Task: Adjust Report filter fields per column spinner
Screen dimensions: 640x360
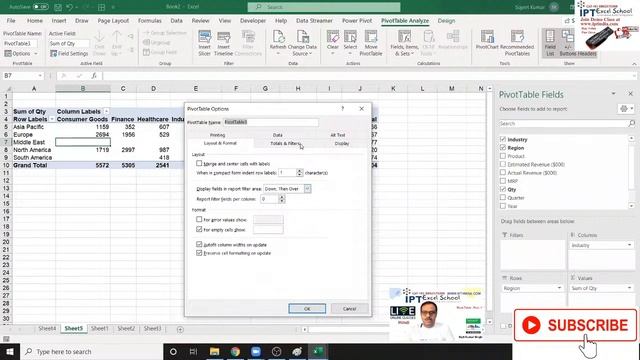Action: tap(282, 199)
